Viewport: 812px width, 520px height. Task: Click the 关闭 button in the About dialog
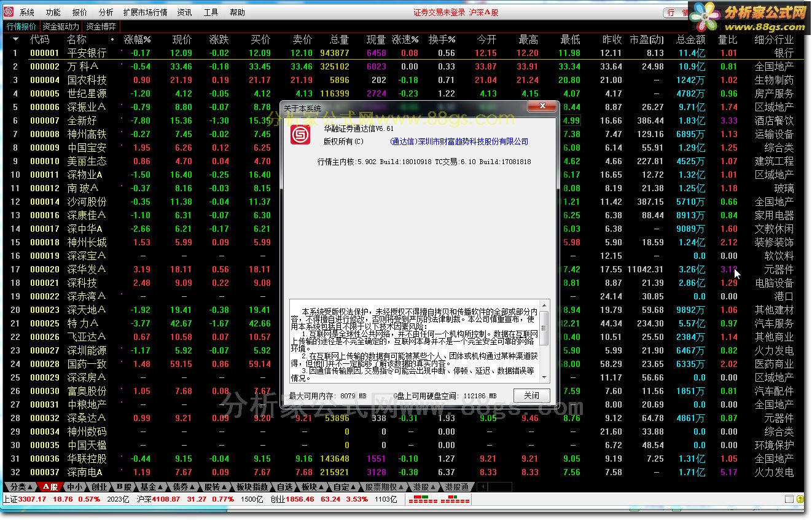(531, 395)
